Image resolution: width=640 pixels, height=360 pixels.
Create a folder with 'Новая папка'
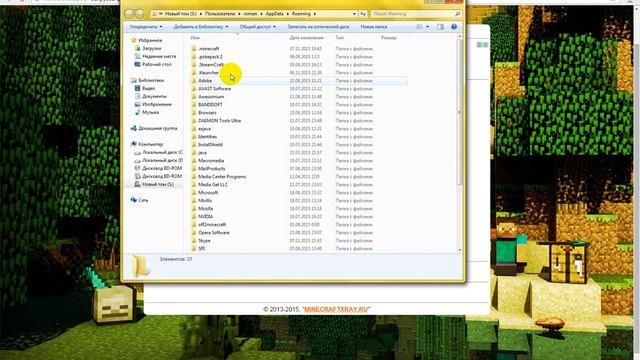pos(373,27)
